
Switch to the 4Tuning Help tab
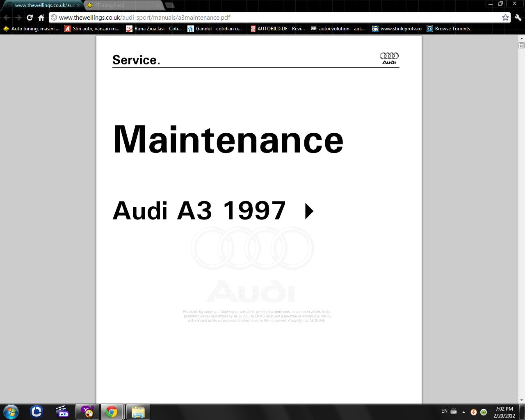coord(123,5)
